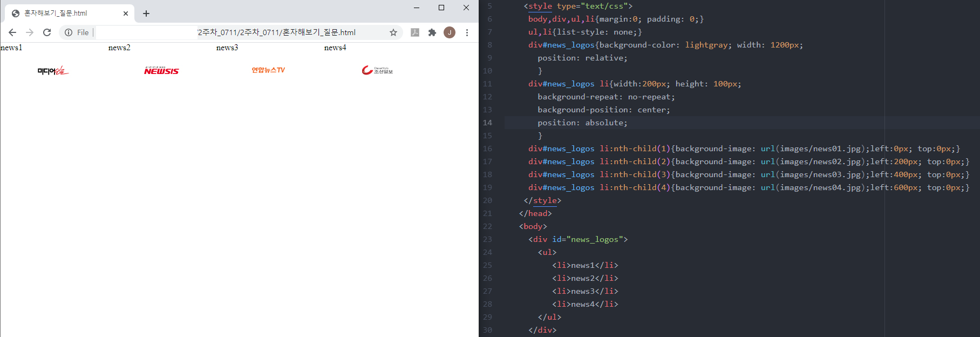Click the NEWSIS logo image
The height and width of the screenshot is (337, 980).
[161, 71]
